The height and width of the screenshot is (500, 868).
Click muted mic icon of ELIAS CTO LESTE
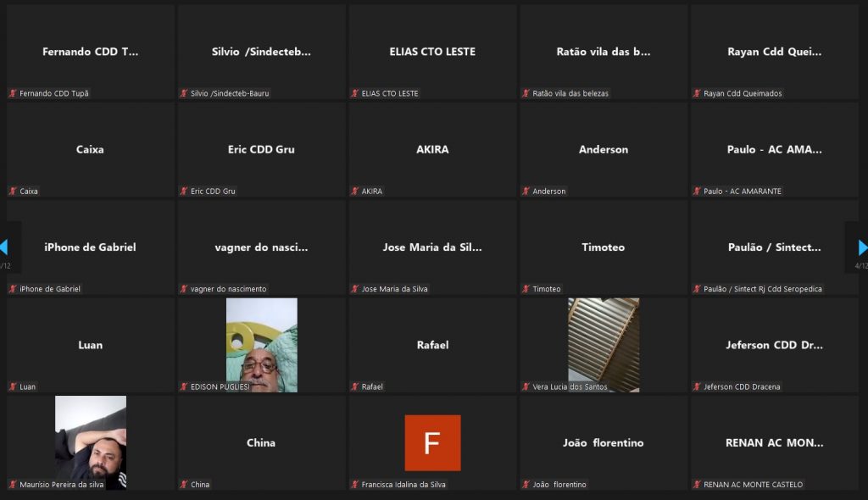355,93
